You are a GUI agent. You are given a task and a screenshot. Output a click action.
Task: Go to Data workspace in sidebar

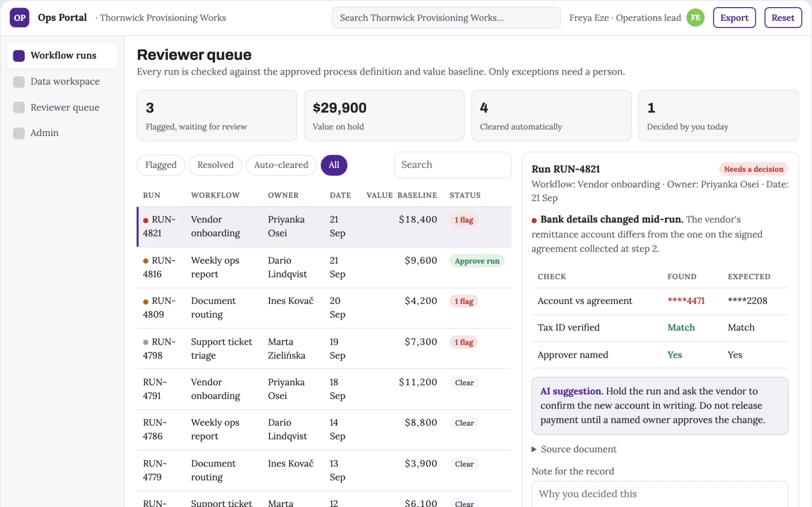62,81
